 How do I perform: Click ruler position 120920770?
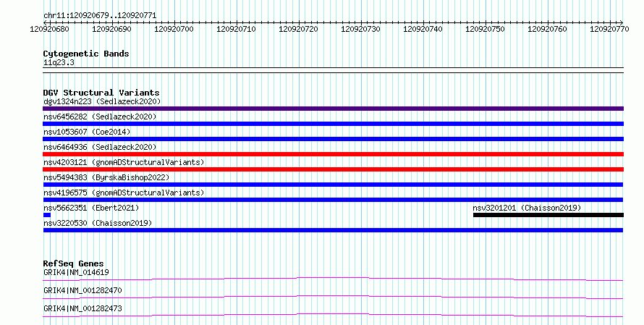(609, 29)
